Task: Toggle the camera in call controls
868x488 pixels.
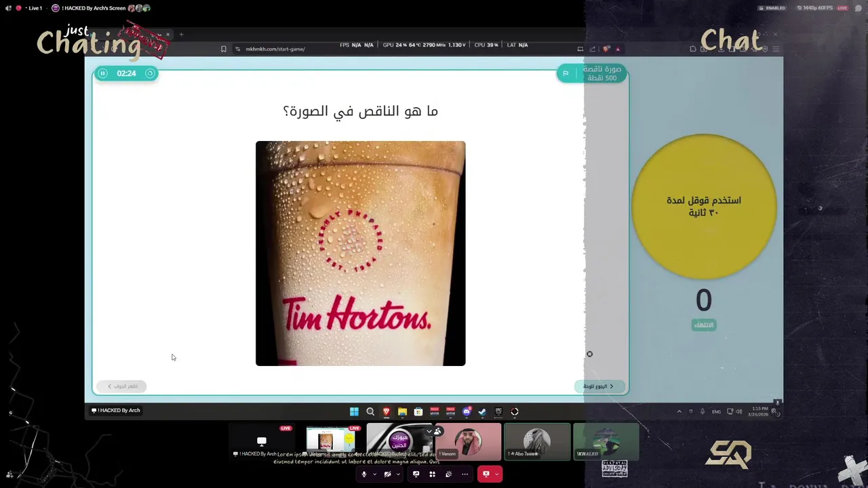Action: tap(388, 474)
